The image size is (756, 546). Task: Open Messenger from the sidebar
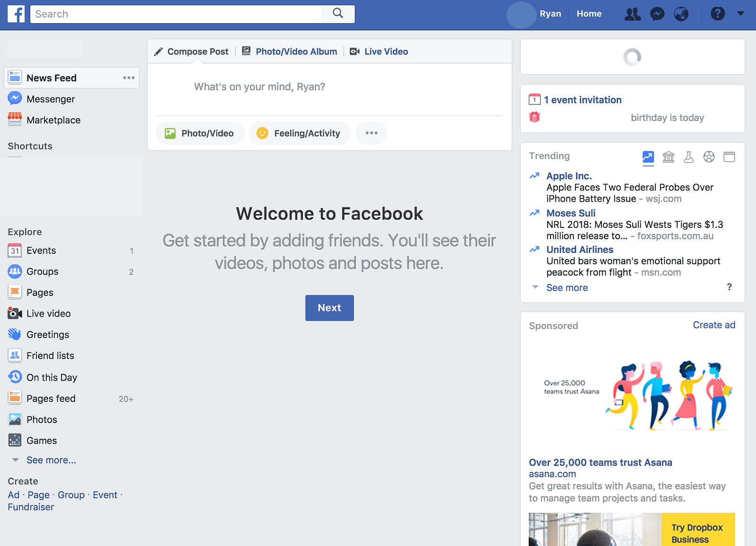pyautogui.click(x=51, y=99)
